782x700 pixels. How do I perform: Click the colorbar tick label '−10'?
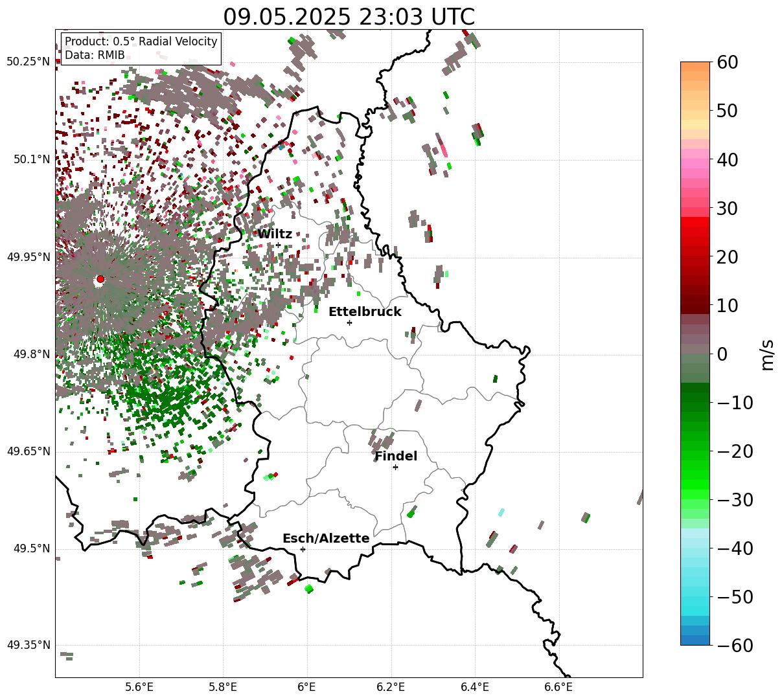click(x=735, y=403)
